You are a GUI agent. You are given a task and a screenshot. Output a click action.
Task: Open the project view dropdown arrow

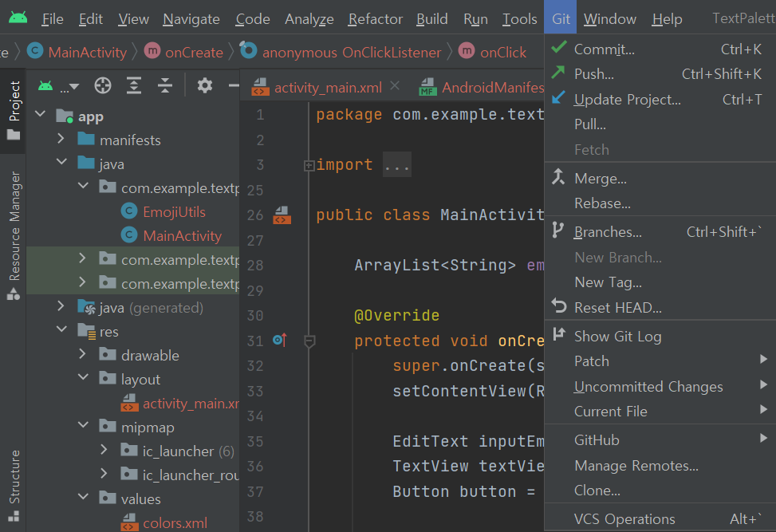point(74,87)
